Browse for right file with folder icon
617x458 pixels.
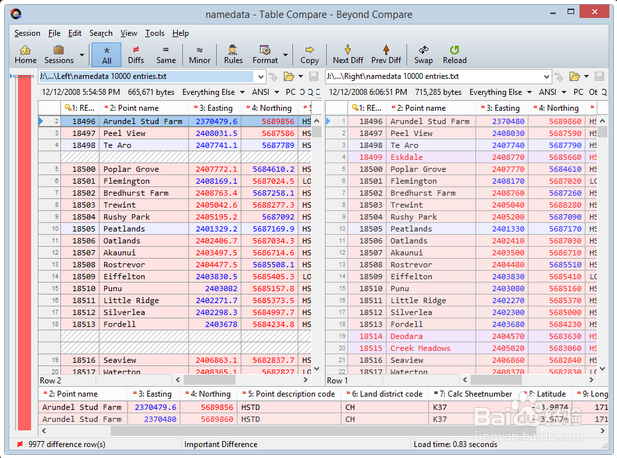pos(575,76)
